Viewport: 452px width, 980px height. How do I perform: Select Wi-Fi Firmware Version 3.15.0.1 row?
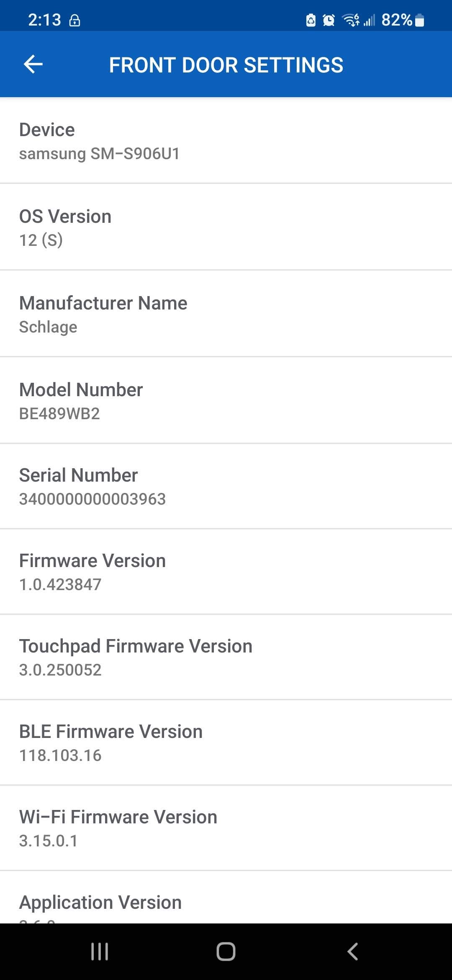[x=226, y=828]
